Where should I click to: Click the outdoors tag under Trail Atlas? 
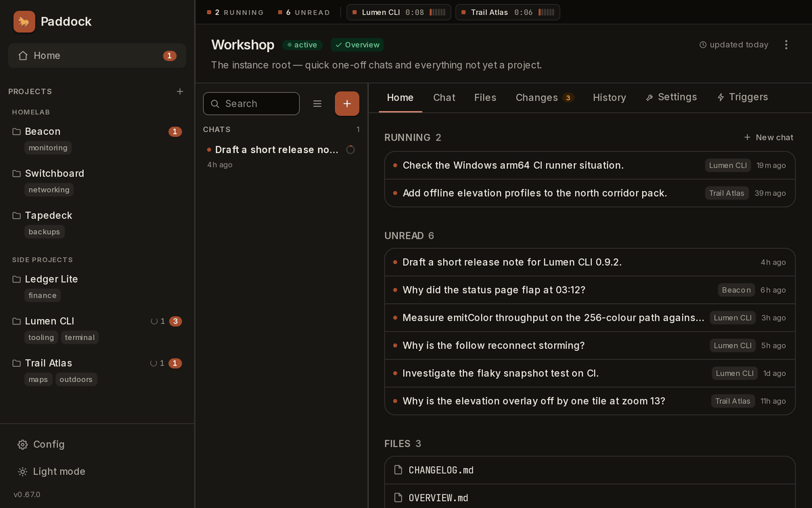76,379
